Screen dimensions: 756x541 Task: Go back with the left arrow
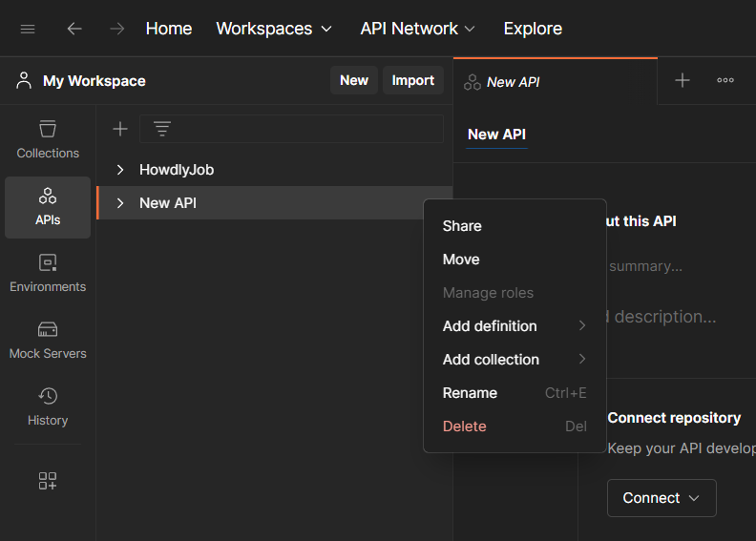[x=74, y=29]
